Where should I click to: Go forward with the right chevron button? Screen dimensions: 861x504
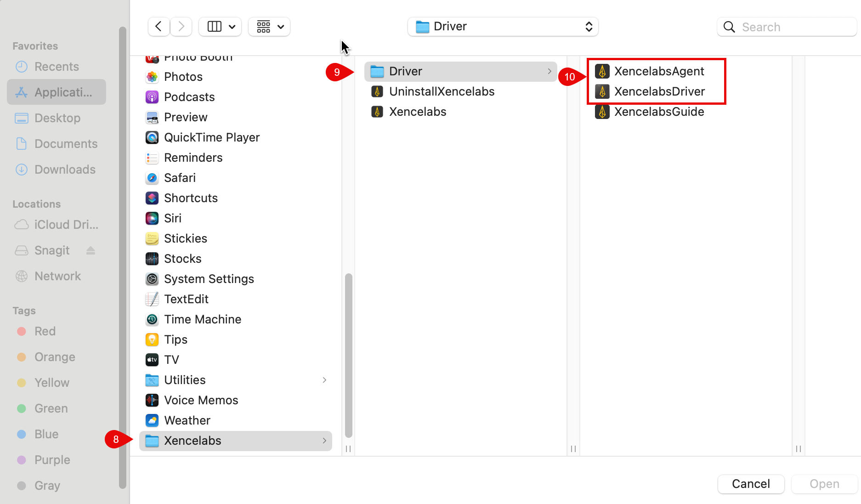click(181, 27)
